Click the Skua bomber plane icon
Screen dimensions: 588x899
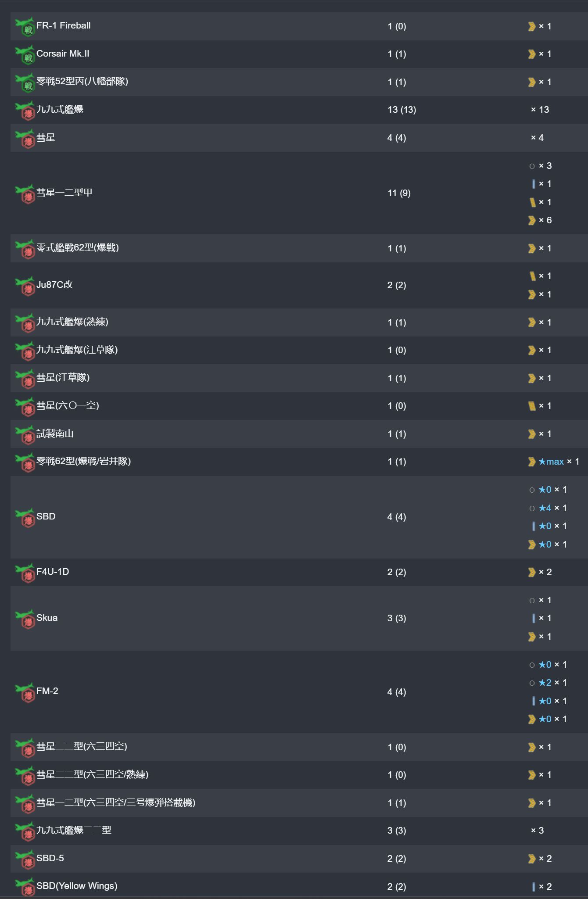(25, 619)
